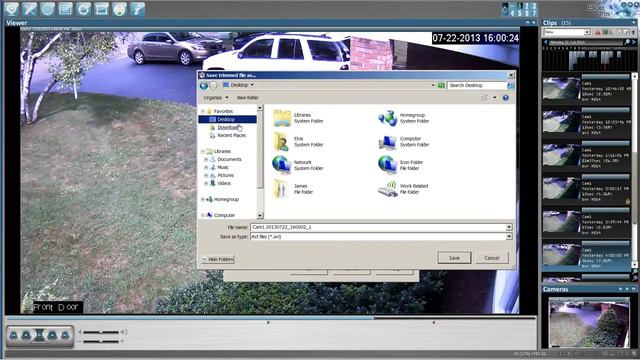Click the change view icon in dialog toolbar
The width and height of the screenshot is (640, 360).
[484, 98]
